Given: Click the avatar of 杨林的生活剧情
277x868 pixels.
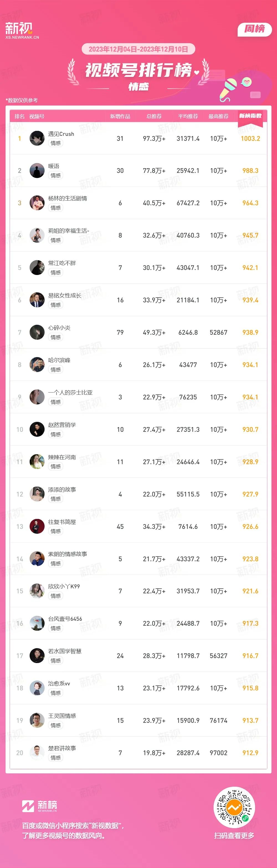Looking at the screenshot, I should click(x=37, y=203).
